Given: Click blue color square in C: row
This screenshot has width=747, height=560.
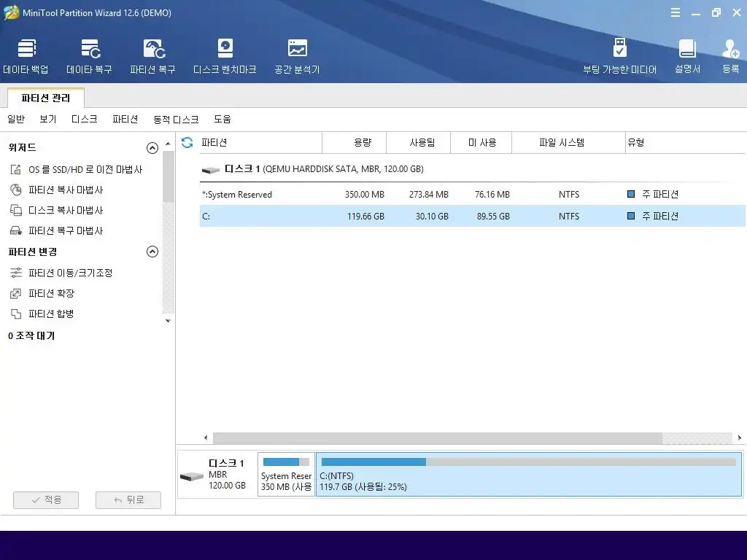Looking at the screenshot, I should [631, 216].
